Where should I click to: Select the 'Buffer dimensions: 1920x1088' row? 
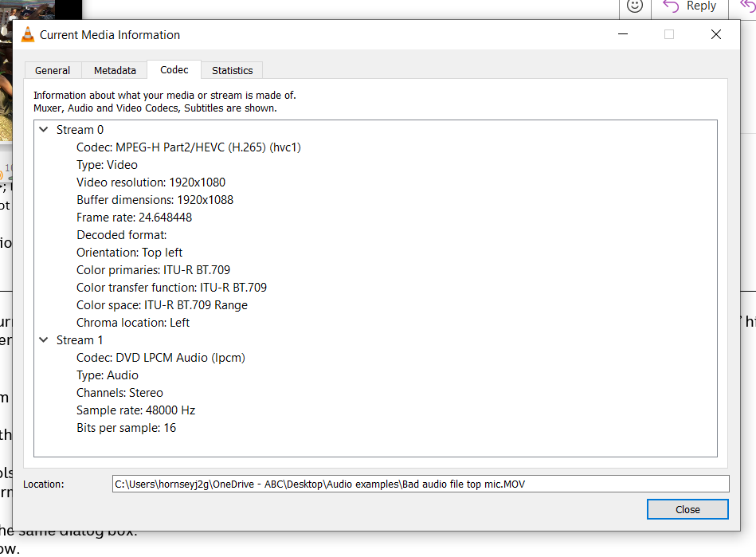[x=155, y=200]
